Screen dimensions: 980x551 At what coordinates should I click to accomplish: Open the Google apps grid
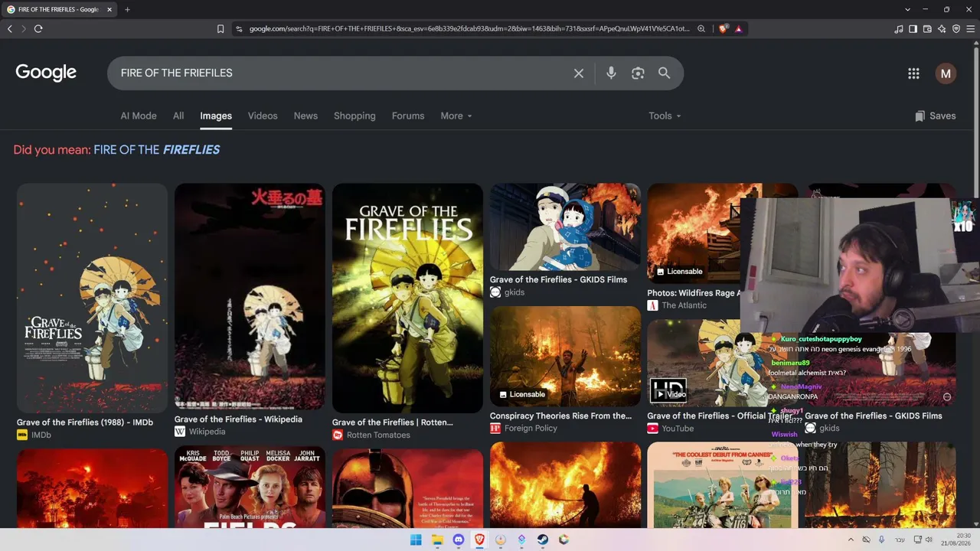pos(913,73)
